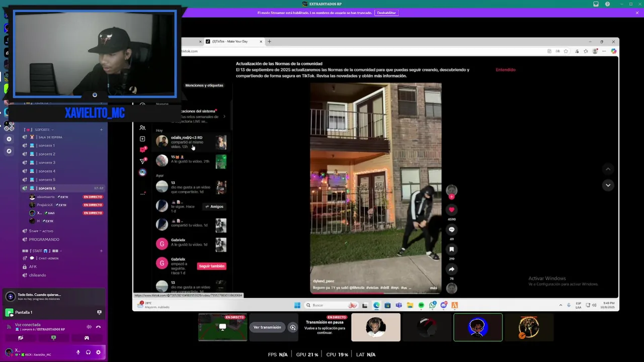Share the TikTok video with arrow icon
Viewport: 644px width, 362px height.
click(x=451, y=269)
